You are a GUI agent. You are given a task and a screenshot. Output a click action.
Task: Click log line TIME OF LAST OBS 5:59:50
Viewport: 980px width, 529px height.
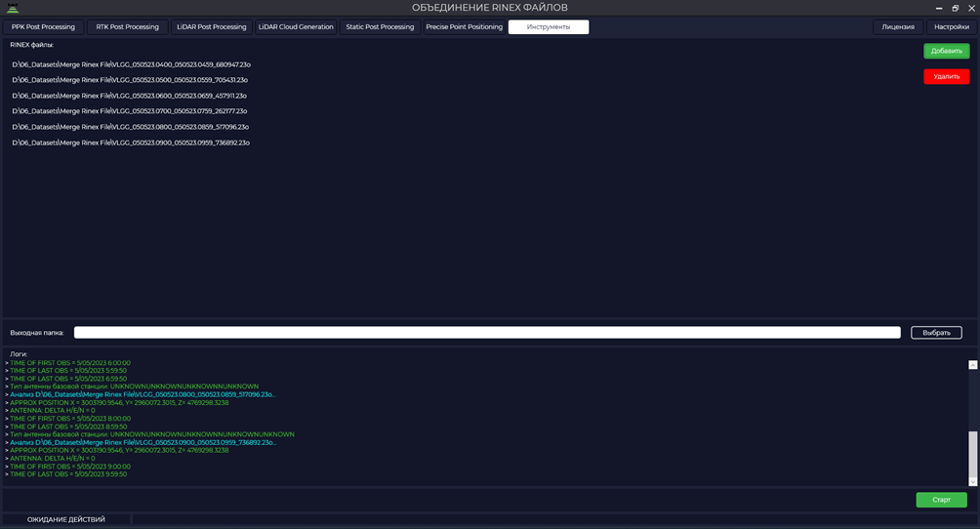(68, 371)
